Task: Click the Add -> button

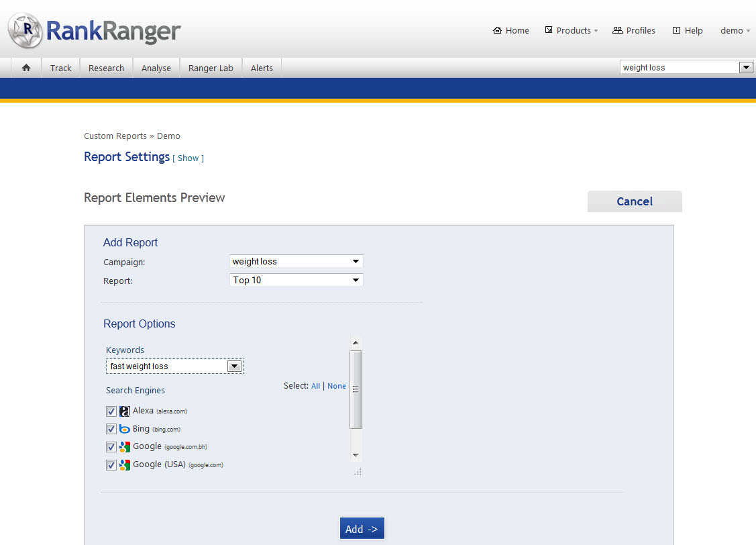Action: click(x=362, y=529)
